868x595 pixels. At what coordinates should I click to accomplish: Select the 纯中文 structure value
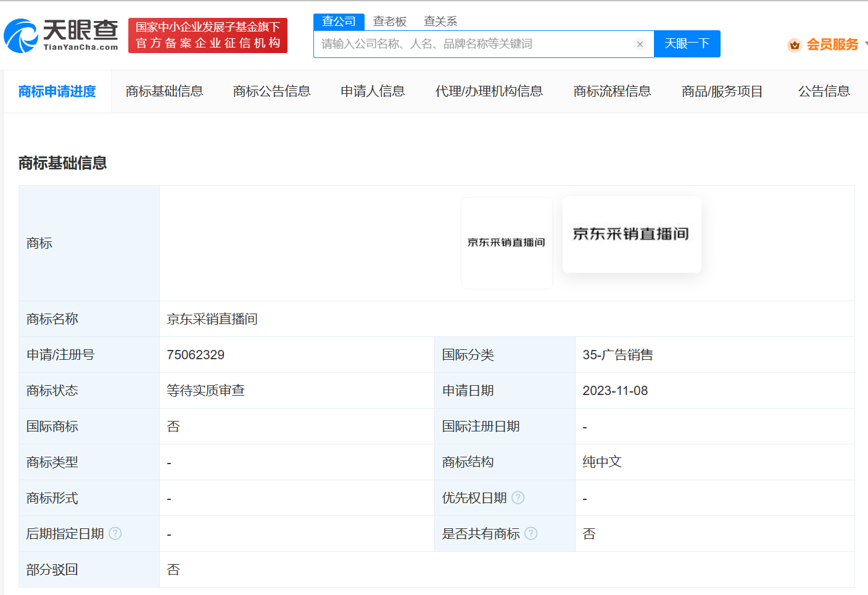(x=602, y=462)
